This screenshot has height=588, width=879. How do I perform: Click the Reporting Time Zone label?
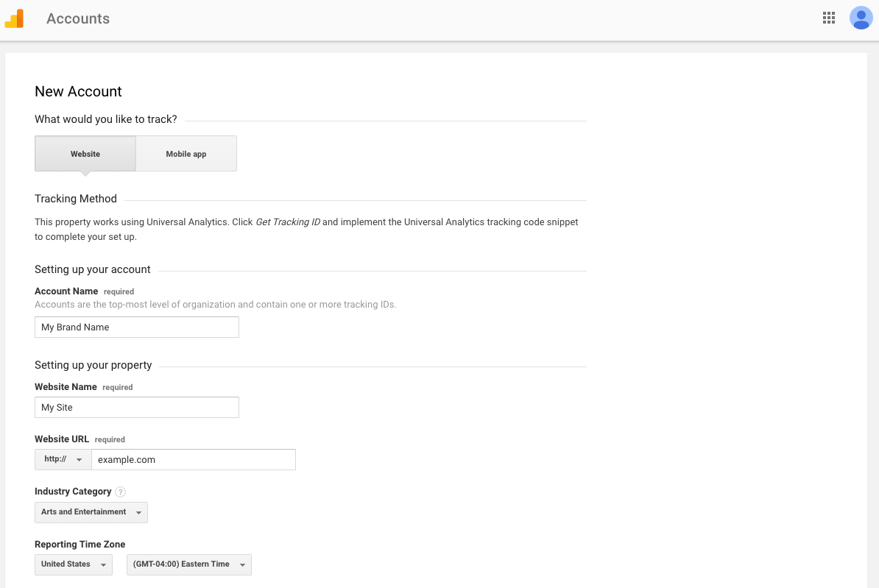click(80, 545)
